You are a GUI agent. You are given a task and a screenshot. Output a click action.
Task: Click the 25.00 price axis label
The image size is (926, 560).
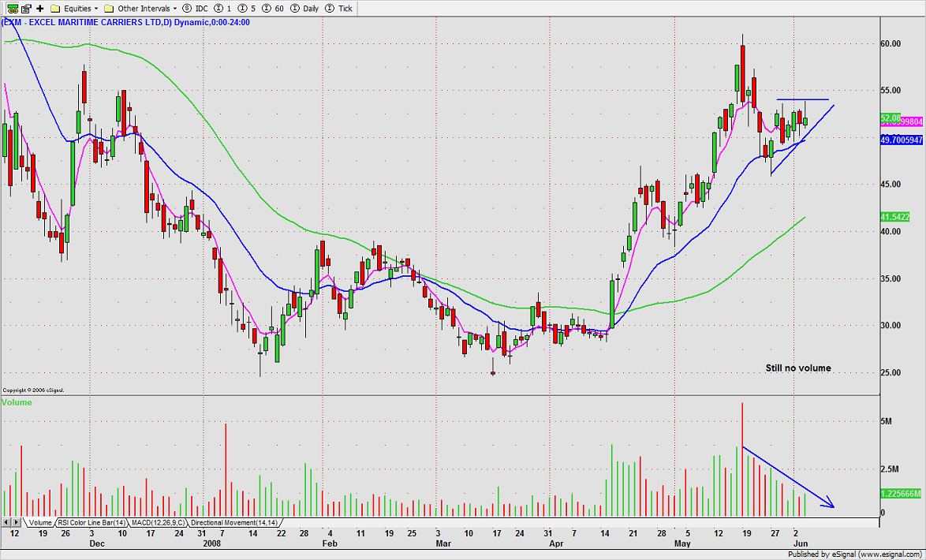pyautogui.click(x=891, y=373)
